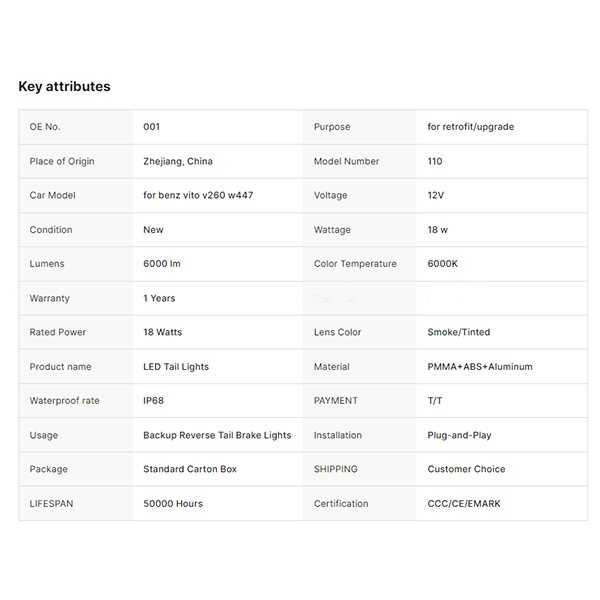600x600 pixels.
Task: Click the PMMA+ABS+Aluminum material value
Action: click(480, 367)
